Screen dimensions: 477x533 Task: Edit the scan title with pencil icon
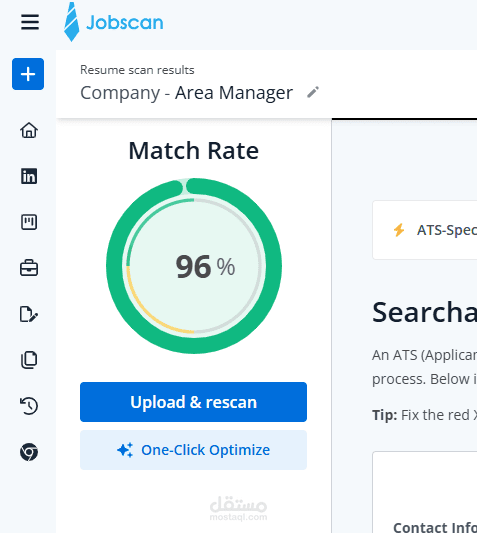click(x=313, y=92)
